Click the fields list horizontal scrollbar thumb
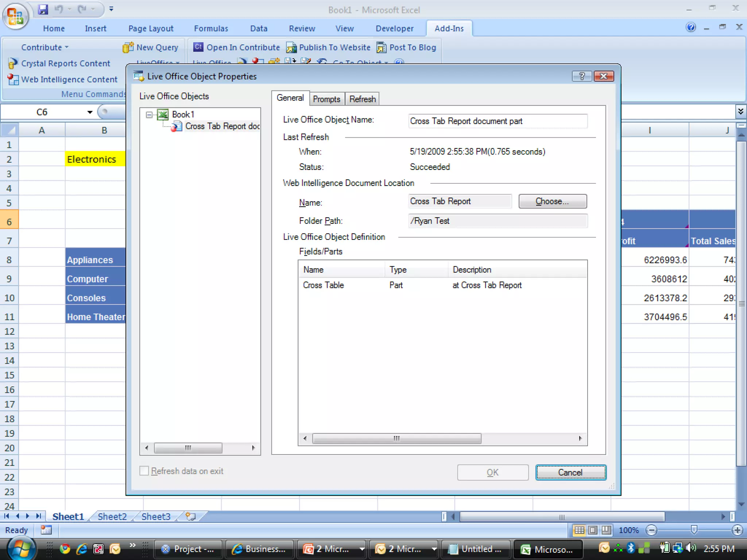 397,438
